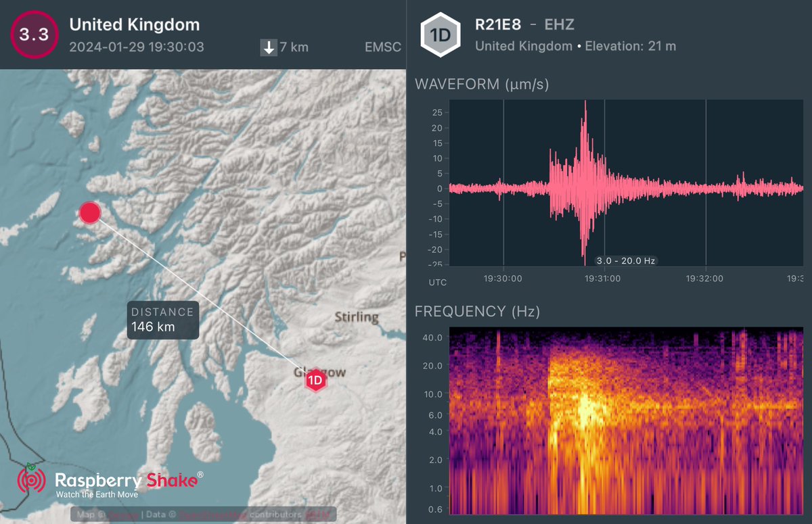Click the EHZ channel label

[x=559, y=26]
